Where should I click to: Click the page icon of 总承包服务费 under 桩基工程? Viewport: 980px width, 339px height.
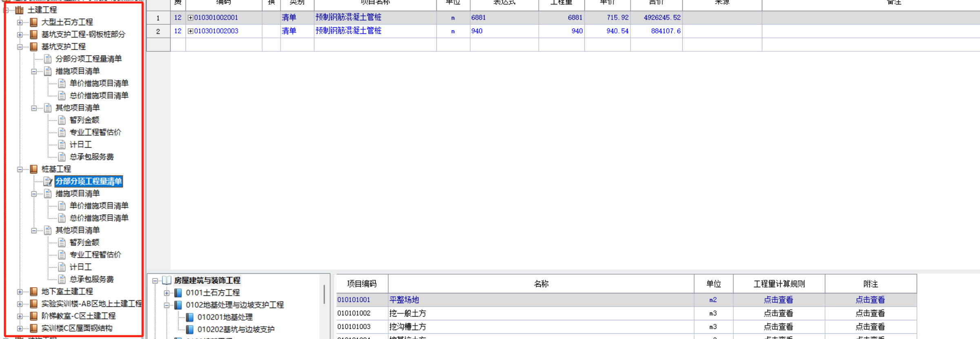tap(62, 279)
